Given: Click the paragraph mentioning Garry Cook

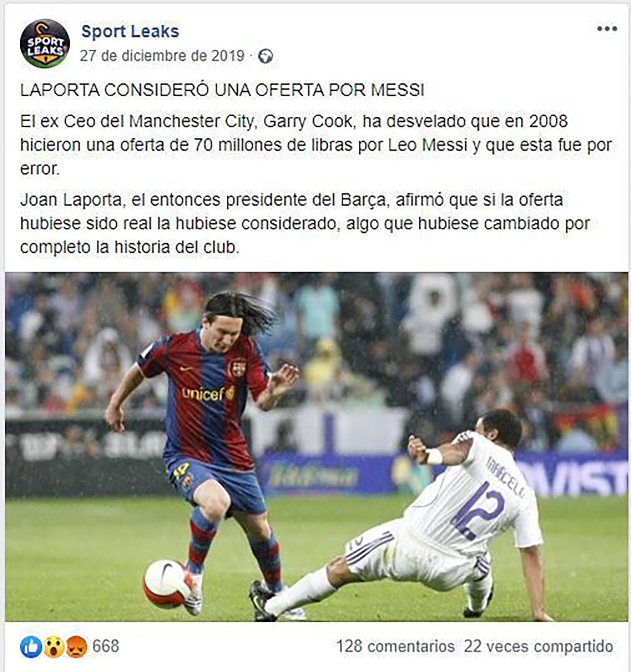Looking at the screenshot, I should (316, 145).
